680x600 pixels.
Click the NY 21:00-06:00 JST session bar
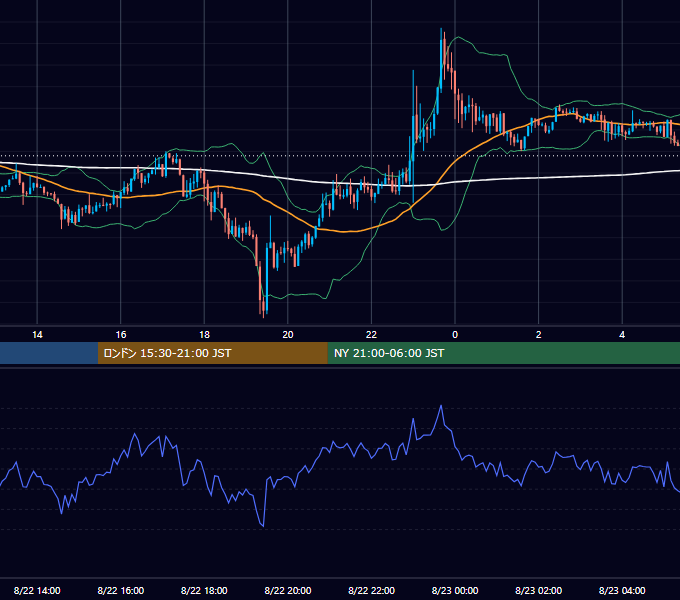tap(503, 353)
